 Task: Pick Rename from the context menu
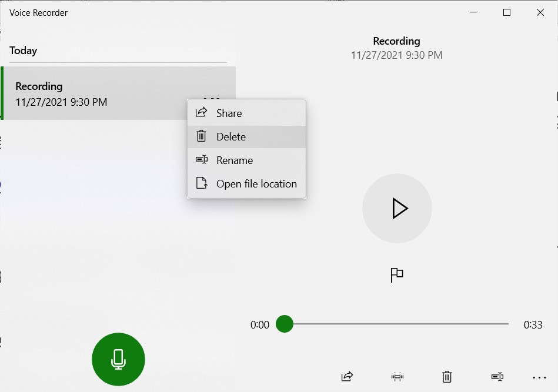click(246, 160)
